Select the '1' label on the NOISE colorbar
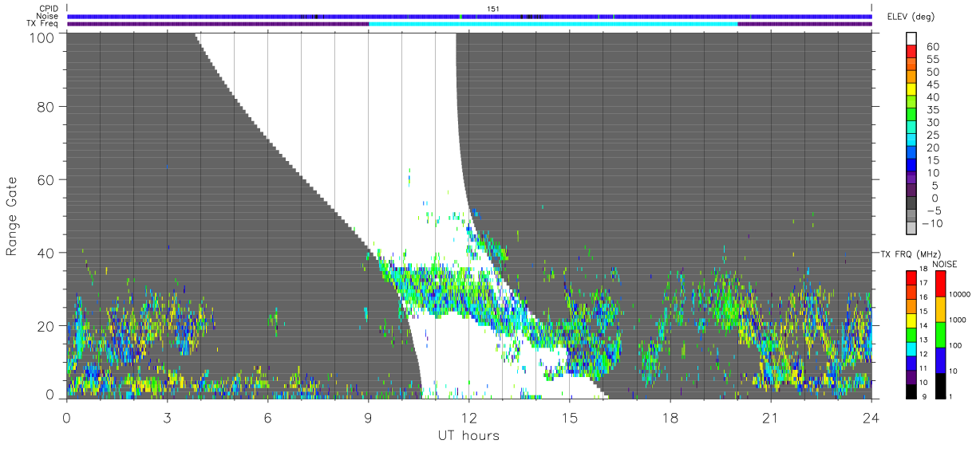 (x=951, y=396)
